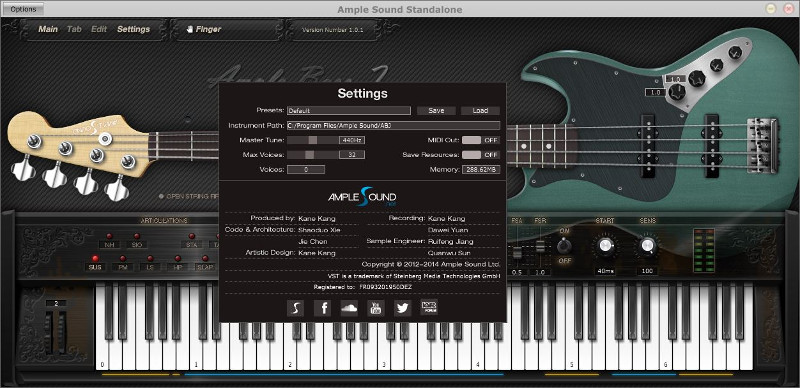The image size is (800, 388).
Task: Click the FSA value 0.5
Action: coord(517,272)
